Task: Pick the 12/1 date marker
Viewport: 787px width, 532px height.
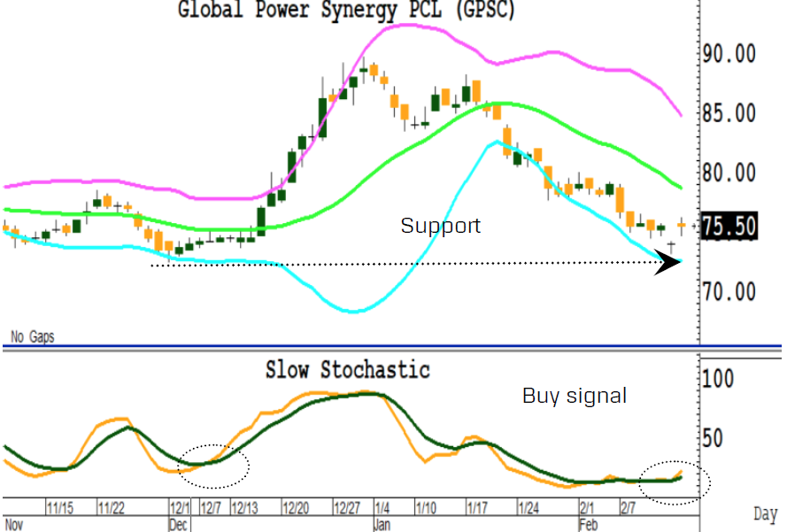Action: click(x=180, y=508)
